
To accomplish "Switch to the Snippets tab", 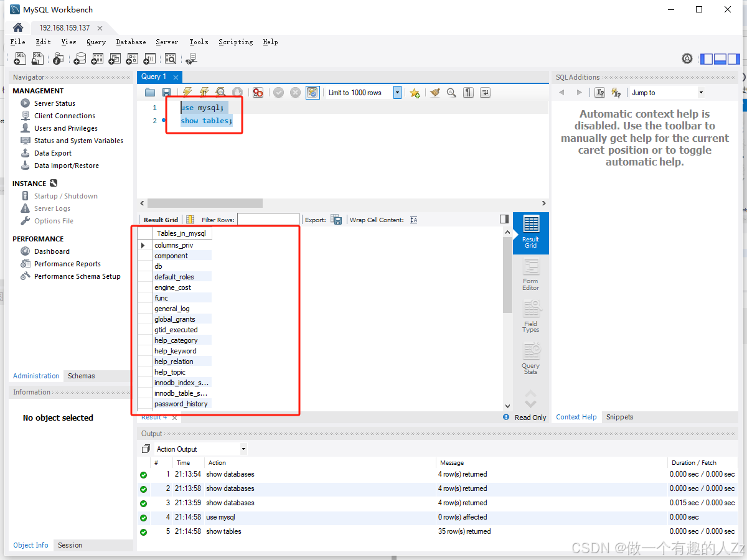I will (x=619, y=417).
